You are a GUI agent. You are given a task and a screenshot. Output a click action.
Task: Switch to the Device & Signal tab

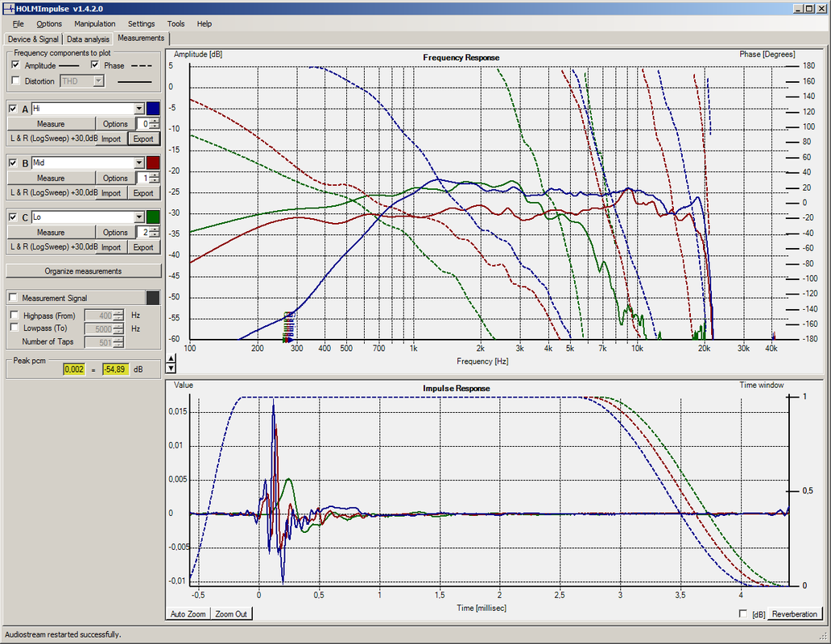click(x=33, y=39)
